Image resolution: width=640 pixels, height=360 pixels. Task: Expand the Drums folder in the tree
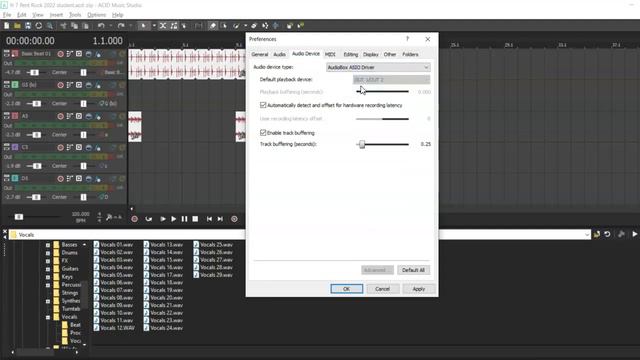tap(48, 253)
